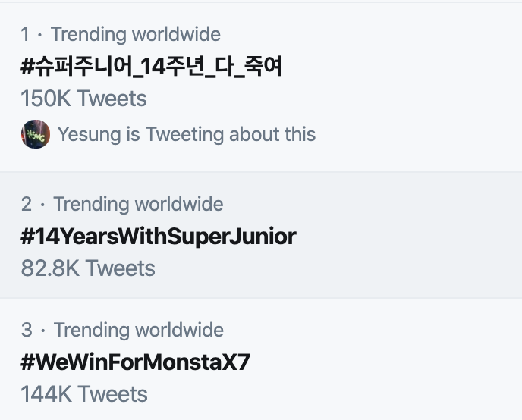This screenshot has width=522, height=420.
Task: Click the rank number 2
Action: tap(27, 204)
